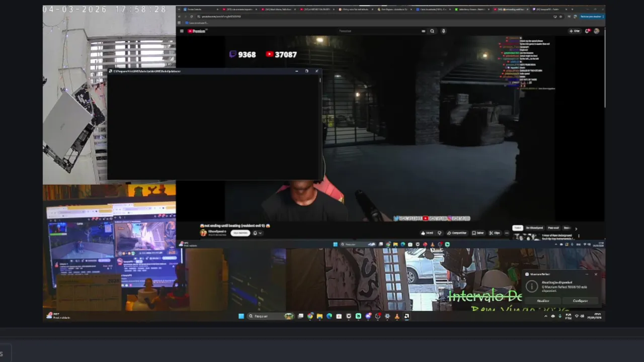Click the Compartilhar share button
644x362 pixels.
tap(456, 233)
